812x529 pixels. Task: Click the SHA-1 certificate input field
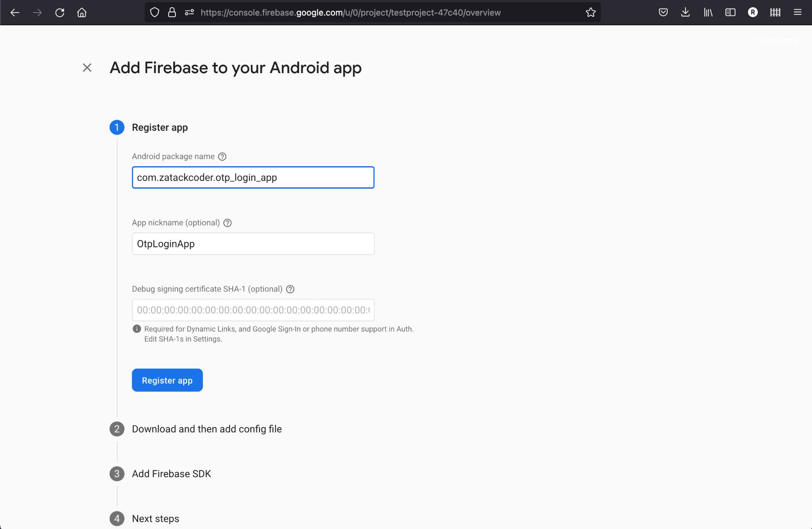tap(253, 310)
